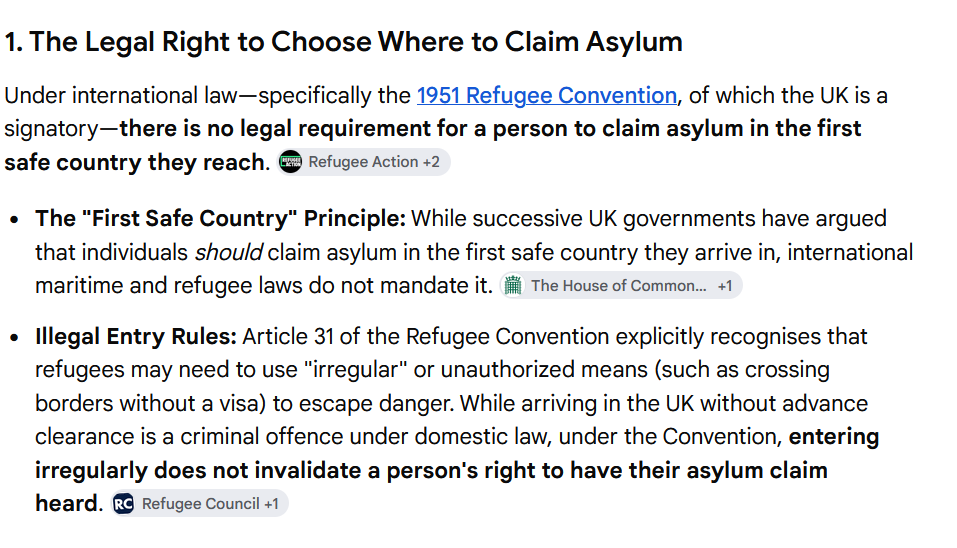Screen dimensions: 957x548
Task: Click the Refugee Council RC icon
Action: 123,503
